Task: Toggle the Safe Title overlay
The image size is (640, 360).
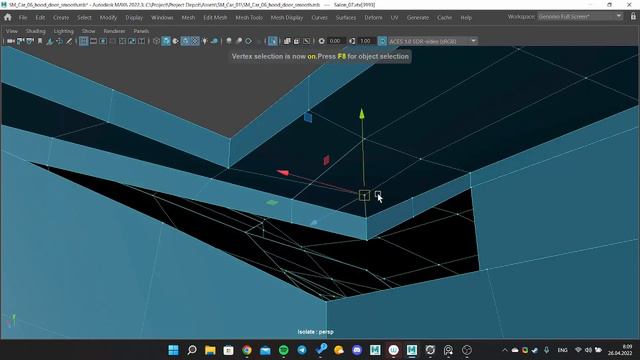Action: coord(141,41)
